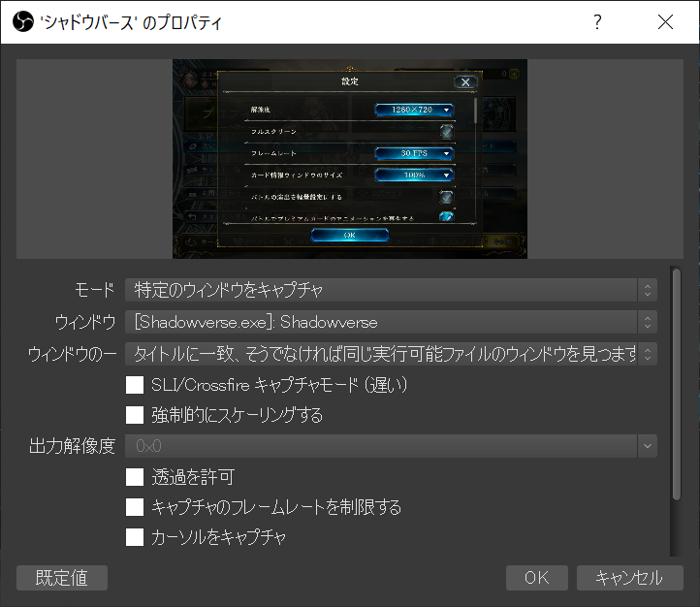Click the blue OK button in preview
Screen dimensions: 700x607
[350, 236]
